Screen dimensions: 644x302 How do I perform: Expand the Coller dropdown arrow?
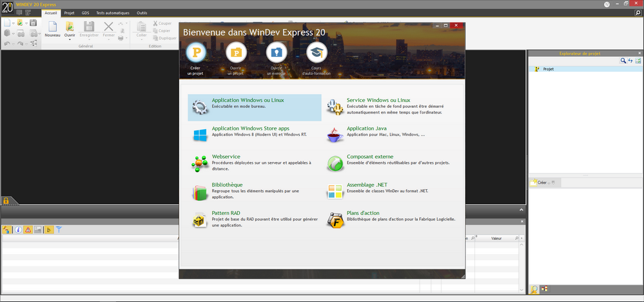tap(141, 39)
